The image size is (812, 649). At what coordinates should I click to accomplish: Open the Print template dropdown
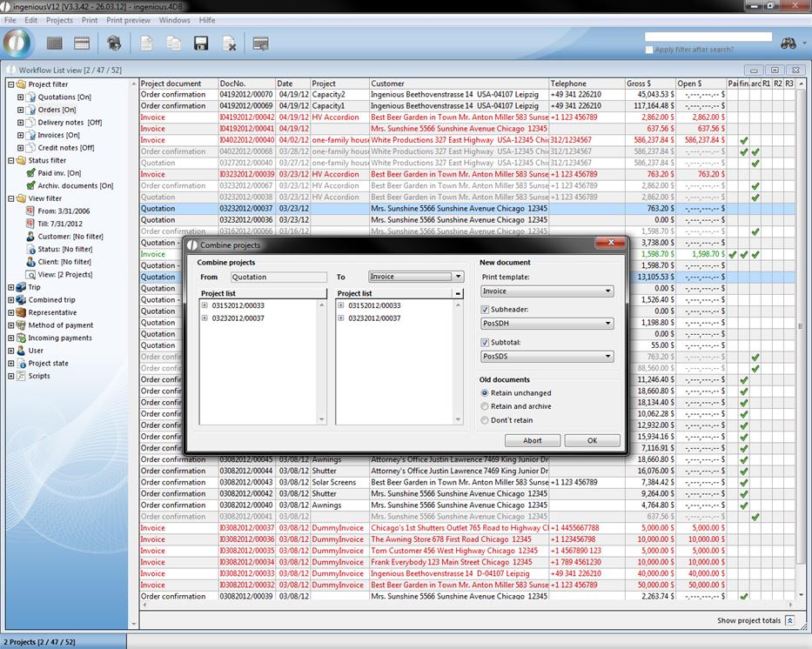pos(547,291)
